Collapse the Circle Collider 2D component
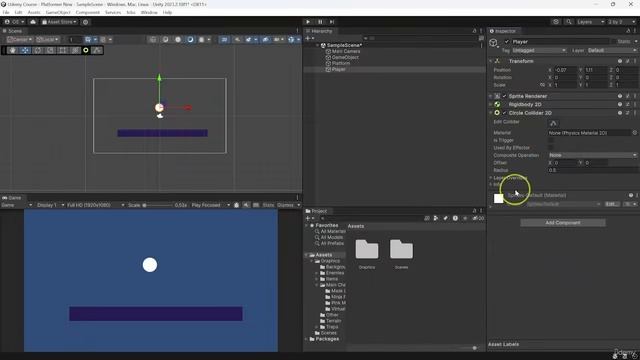The width and height of the screenshot is (640, 360). [491, 113]
